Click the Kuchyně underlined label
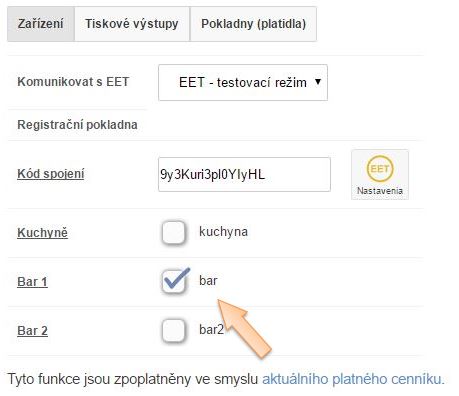This screenshot has width=459, height=396. click(x=42, y=233)
